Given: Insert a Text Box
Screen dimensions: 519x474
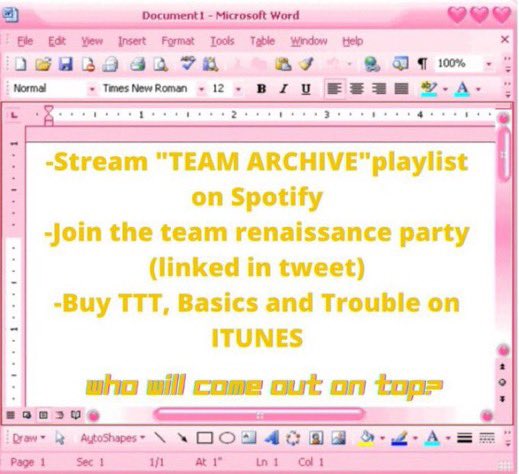Looking at the screenshot, I should [x=249, y=437].
